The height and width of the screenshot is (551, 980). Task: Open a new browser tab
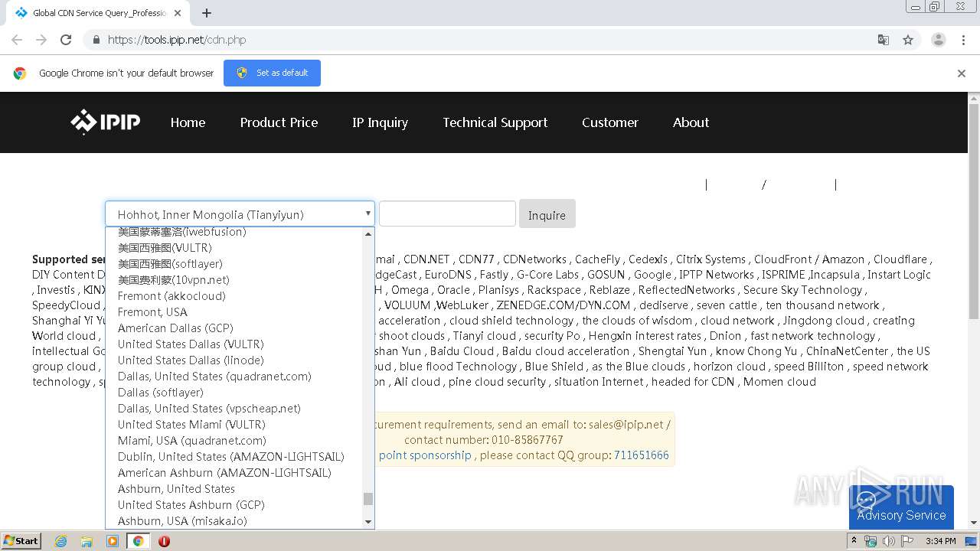(207, 13)
